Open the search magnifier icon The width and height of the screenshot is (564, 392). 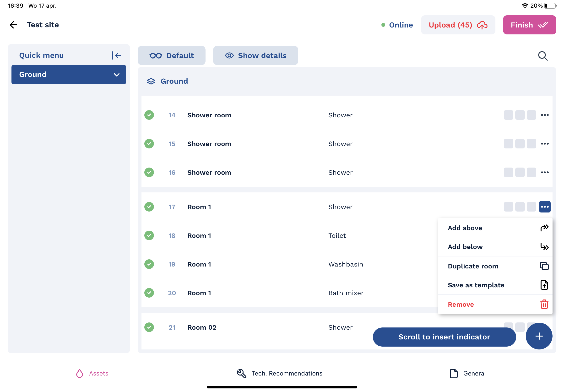coord(543,56)
